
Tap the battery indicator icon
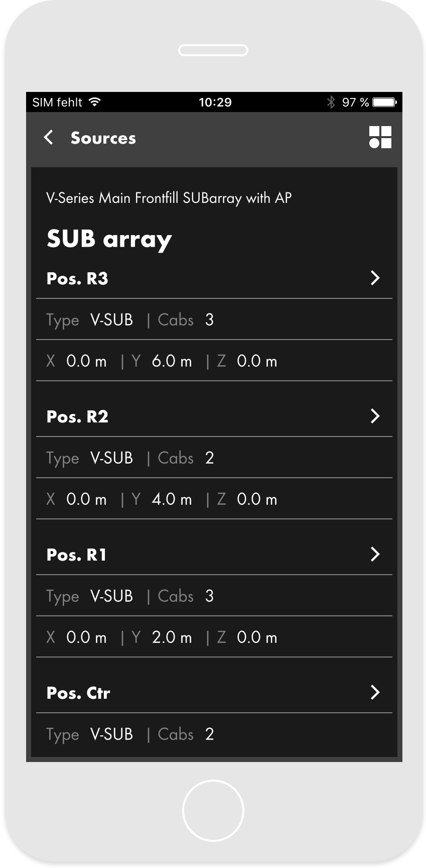(x=385, y=102)
